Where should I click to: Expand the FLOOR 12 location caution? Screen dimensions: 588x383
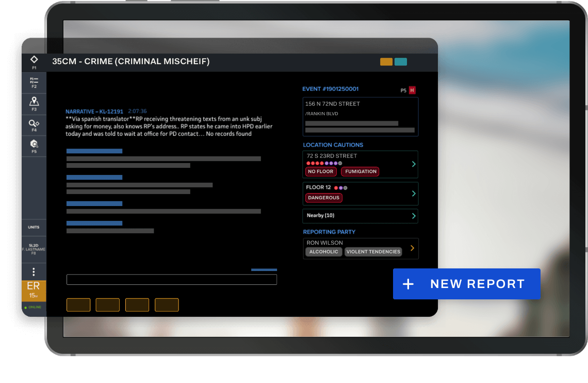coord(361,194)
